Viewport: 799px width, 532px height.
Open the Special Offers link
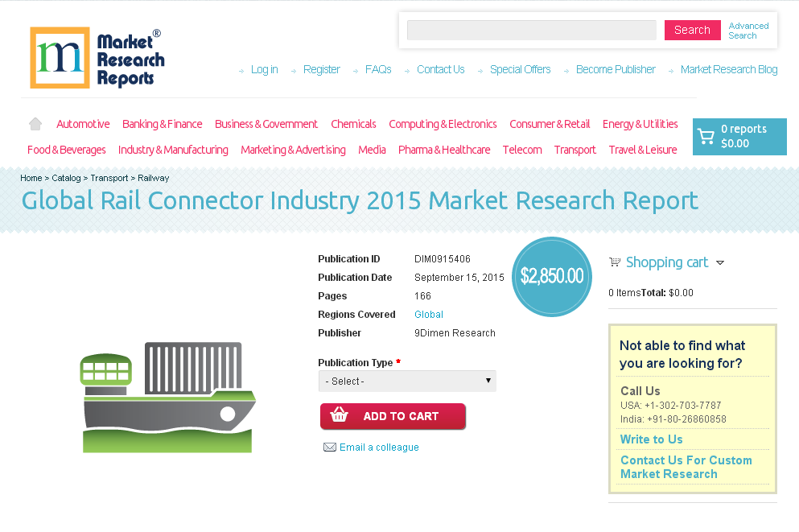coord(521,69)
